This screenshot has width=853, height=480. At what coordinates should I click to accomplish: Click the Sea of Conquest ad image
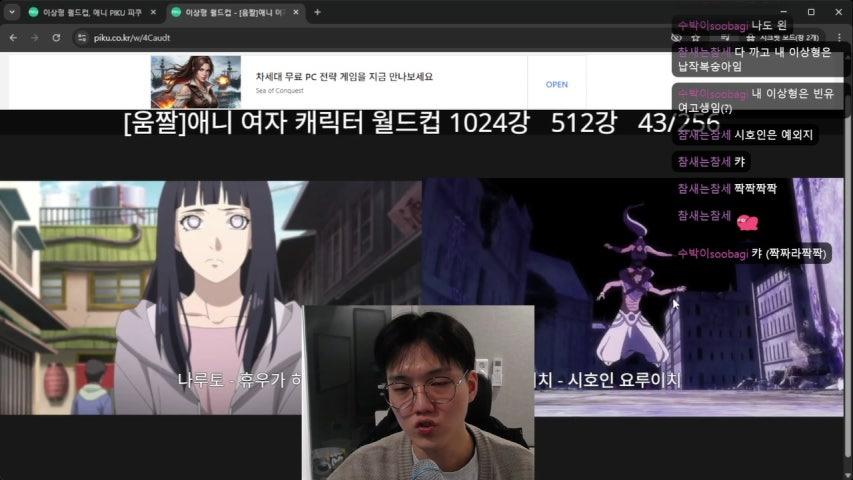pos(196,81)
